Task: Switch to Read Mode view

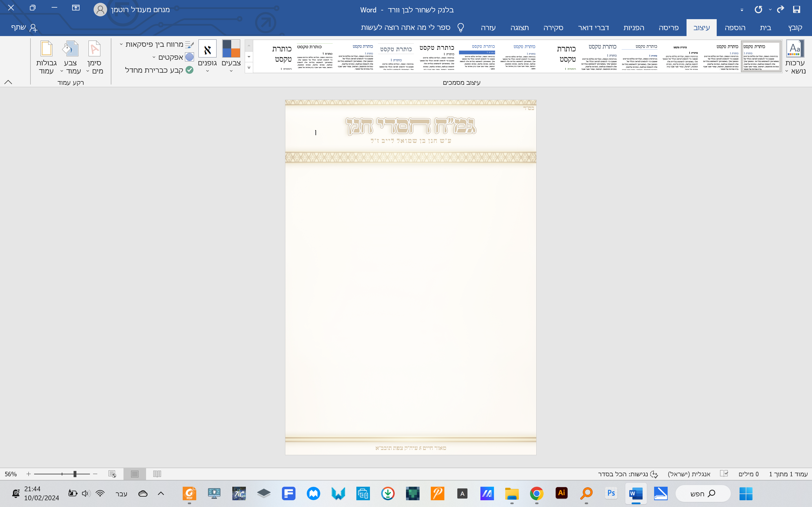Action: point(157,474)
